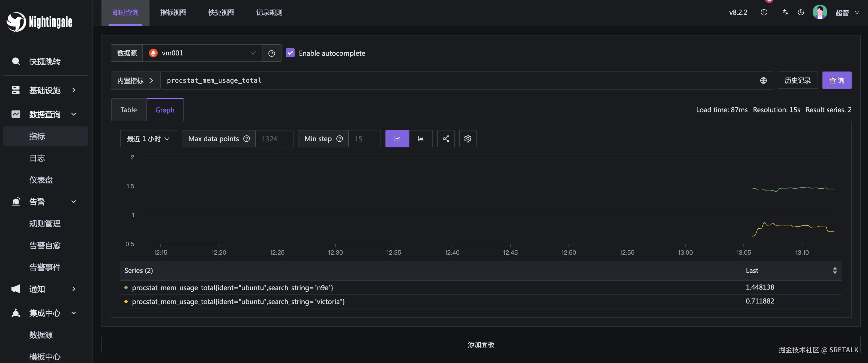The image size is (868, 363).
Task: Click the Min step input field
Action: coord(364,139)
